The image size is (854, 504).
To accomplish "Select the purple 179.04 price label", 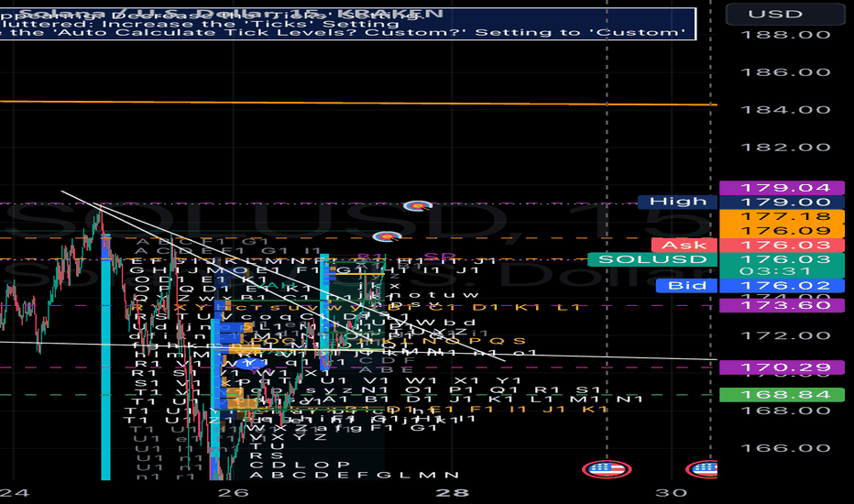I will (x=782, y=188).
